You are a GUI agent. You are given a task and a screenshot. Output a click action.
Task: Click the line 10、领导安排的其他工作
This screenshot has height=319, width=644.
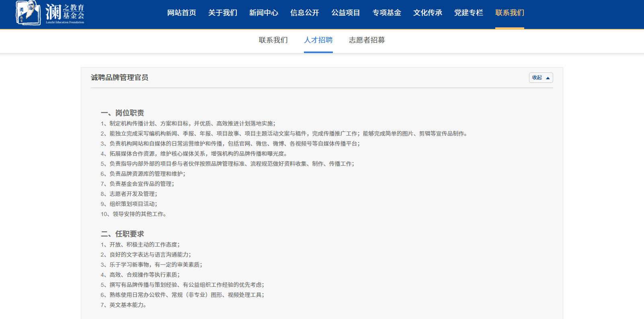tap(133, 214)
